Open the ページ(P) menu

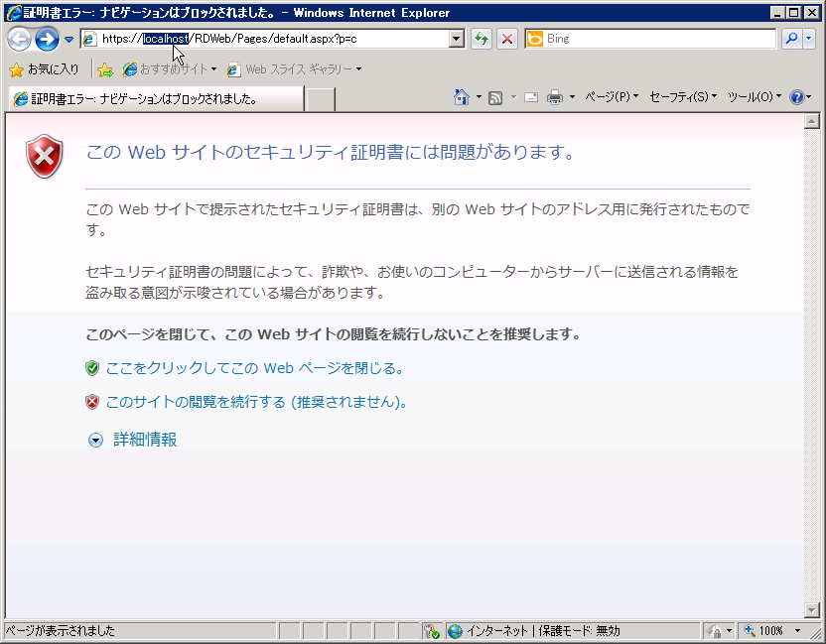point(612,97)
